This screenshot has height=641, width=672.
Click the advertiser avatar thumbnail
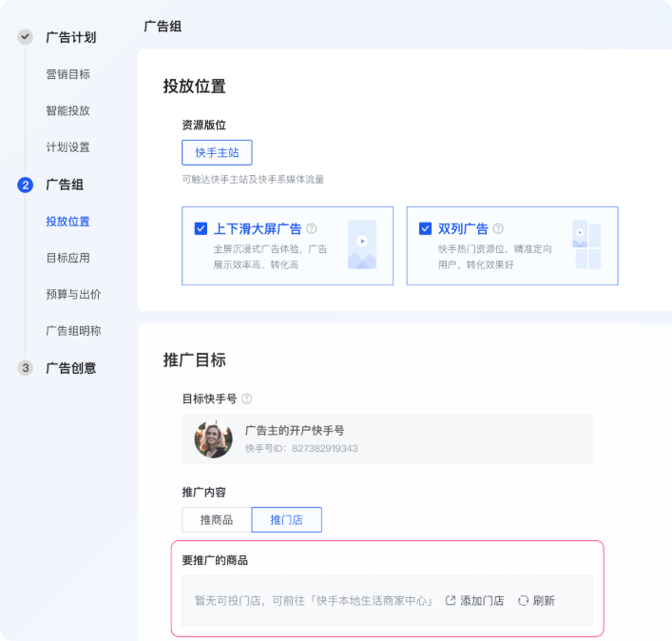(214, 439)
